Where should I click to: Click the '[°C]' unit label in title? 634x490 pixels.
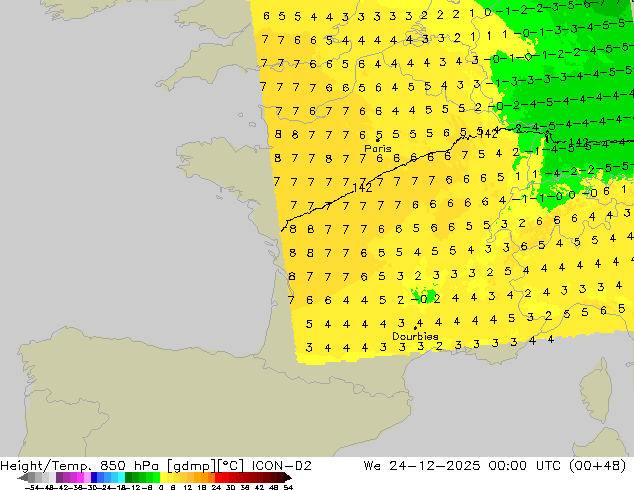[231, 466]
